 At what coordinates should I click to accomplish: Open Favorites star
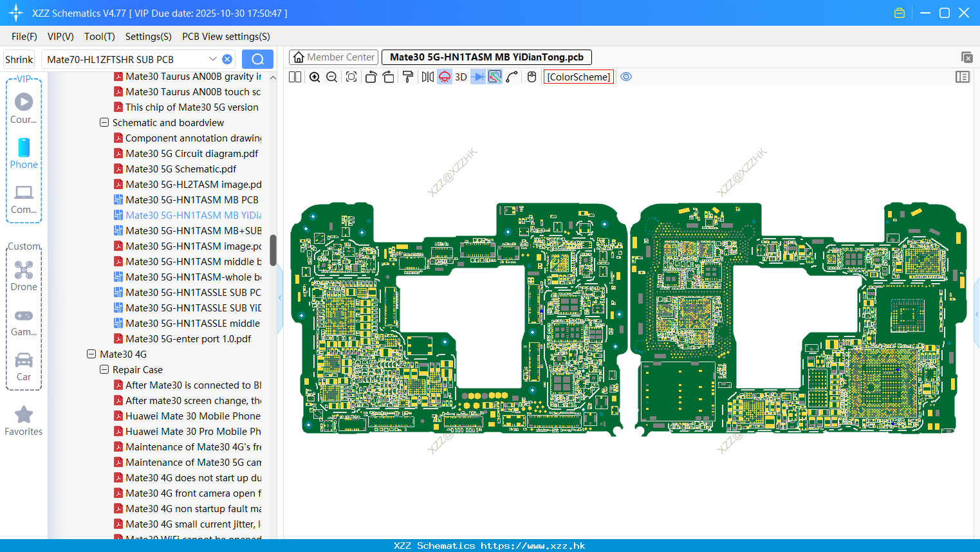pyautogui.click(x=24, y=421)
